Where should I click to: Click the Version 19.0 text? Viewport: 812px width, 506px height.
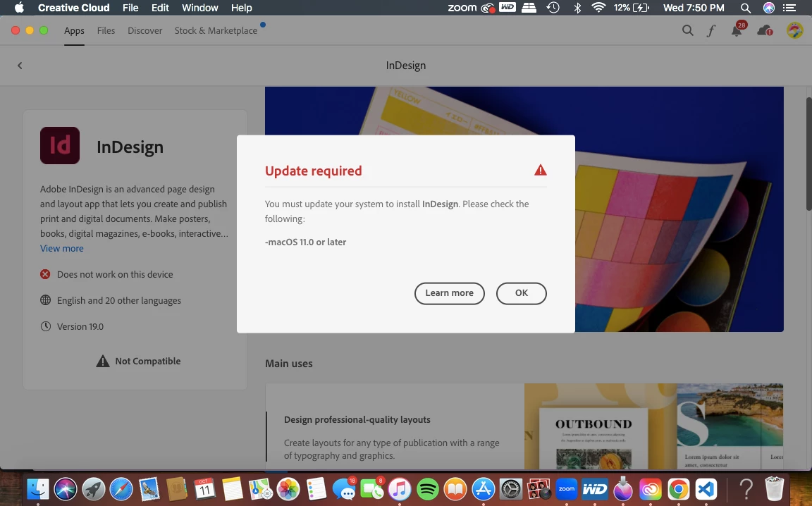(80, 326)
